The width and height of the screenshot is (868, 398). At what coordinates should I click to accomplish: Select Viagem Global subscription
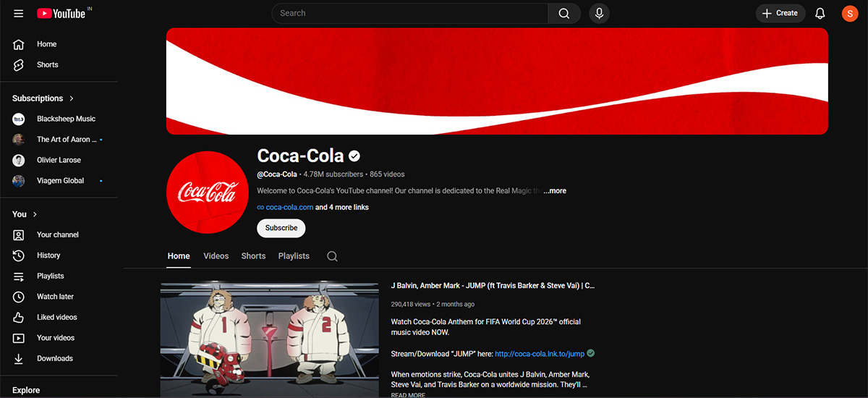pos(59,181)
